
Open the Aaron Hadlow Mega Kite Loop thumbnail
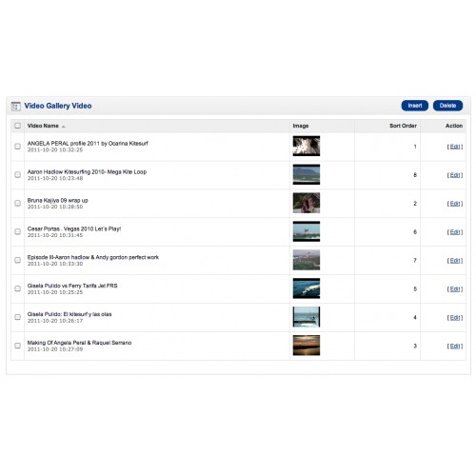tap(307, 174)
